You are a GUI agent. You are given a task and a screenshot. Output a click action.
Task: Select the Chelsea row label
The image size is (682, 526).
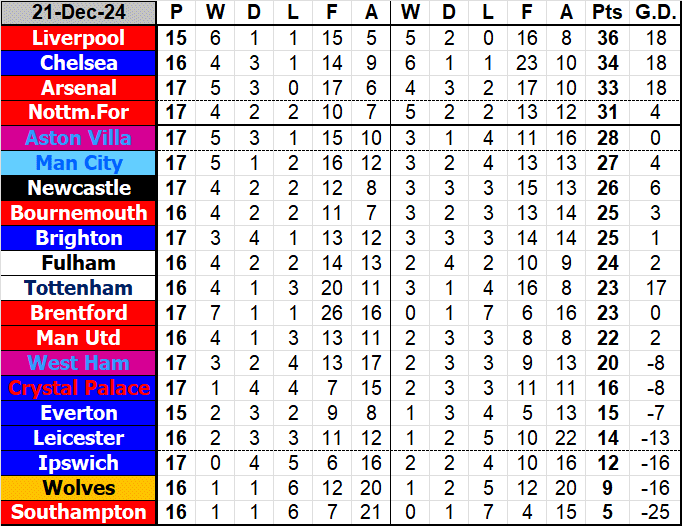click(x=79, y=63)
